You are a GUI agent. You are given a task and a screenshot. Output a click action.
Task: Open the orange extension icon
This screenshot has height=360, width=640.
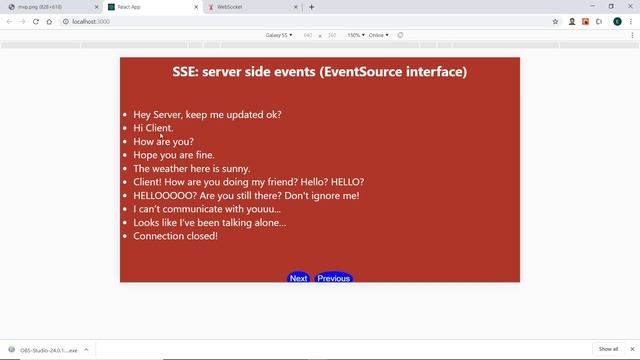[x=585, y=22]
